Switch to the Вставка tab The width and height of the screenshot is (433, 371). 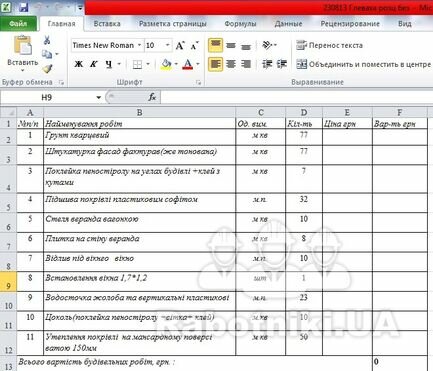107,24
